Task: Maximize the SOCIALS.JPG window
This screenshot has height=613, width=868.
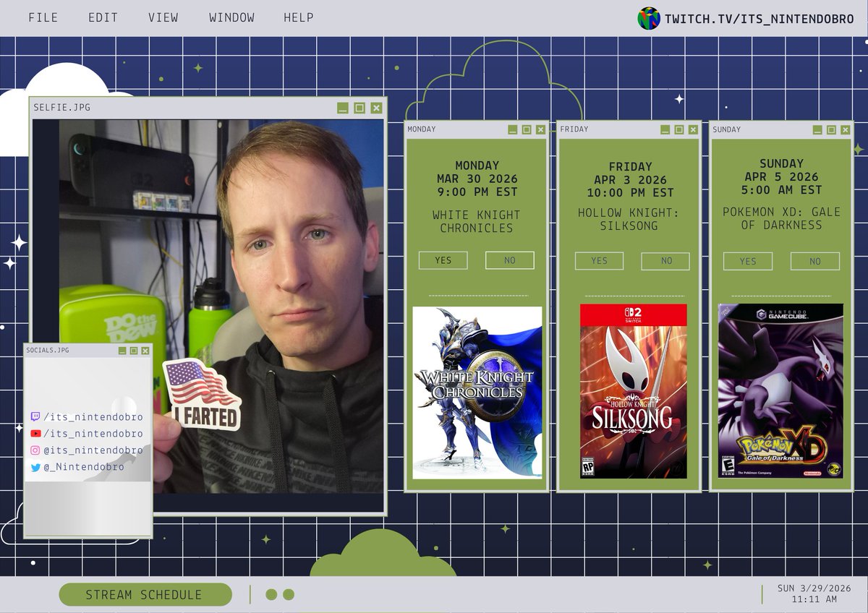Action: (x=134, y=351)
